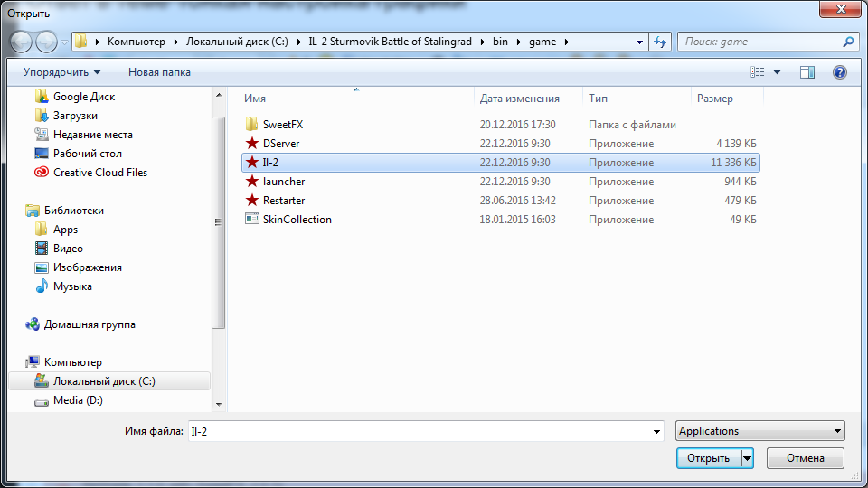Click the 28.06.2016 13:42 date cell
868x488 pixels.
(517, 201)
